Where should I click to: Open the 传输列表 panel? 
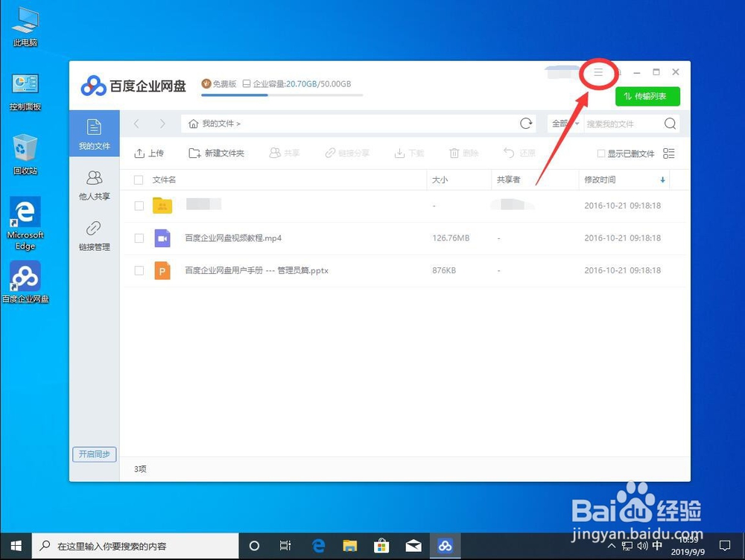point(647,96)
